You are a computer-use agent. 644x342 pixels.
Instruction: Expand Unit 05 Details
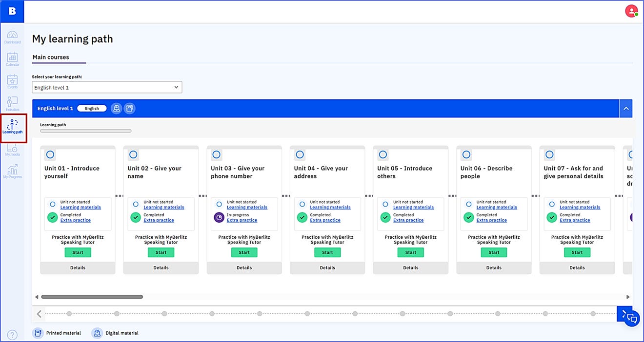click(411, 267)
